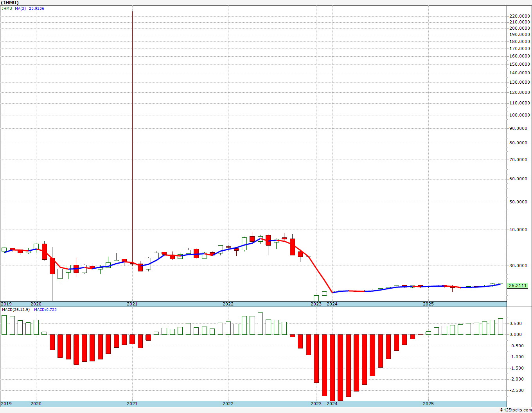Click the 220.0000 price axis label

[519, 16]
